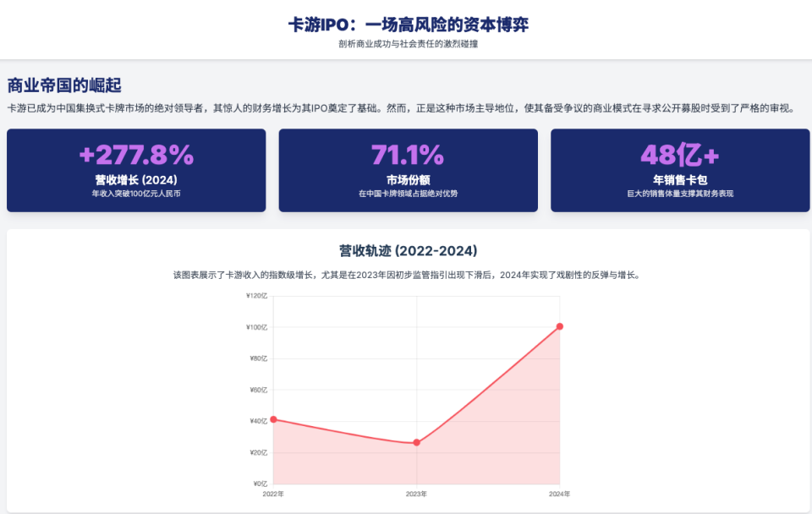Click the page title 卡游IPO：一场高风险的资本博弈

click(408, 25)
